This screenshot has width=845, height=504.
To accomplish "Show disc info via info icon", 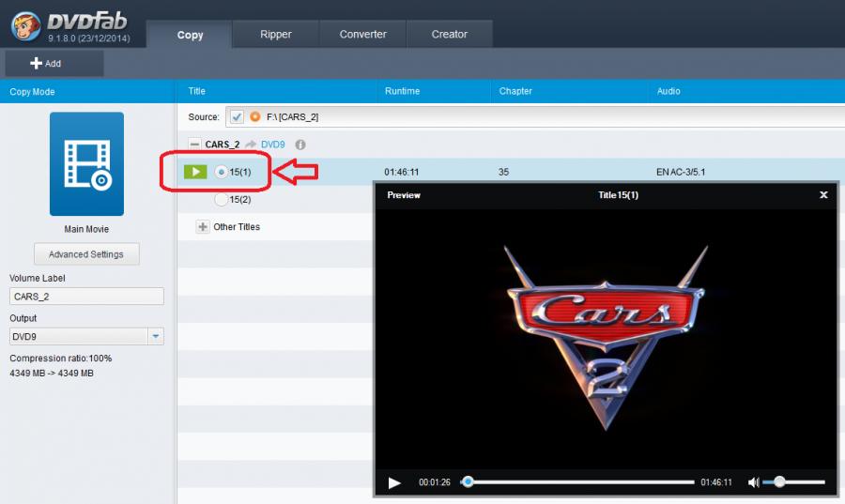I will click(x=300, y=145).
